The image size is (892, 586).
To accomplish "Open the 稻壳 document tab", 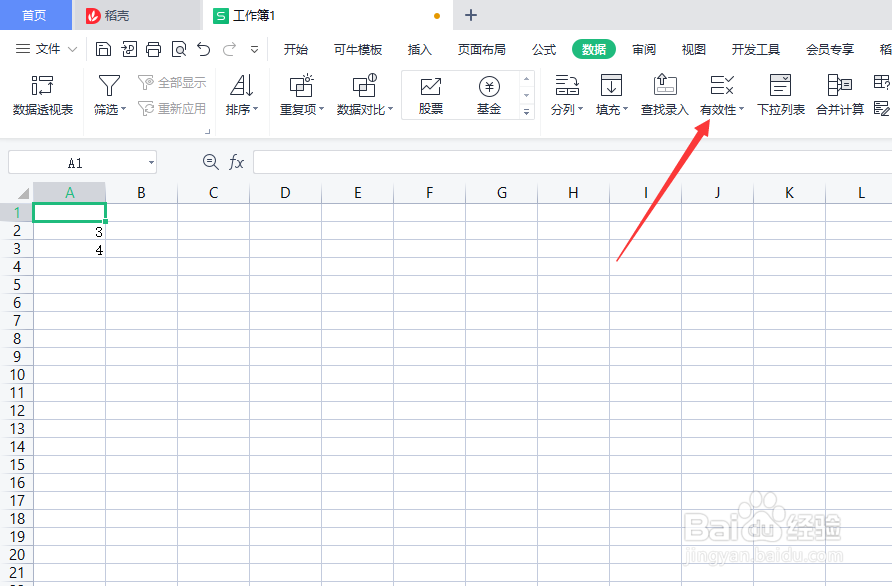I will click(x=137, y=15).
